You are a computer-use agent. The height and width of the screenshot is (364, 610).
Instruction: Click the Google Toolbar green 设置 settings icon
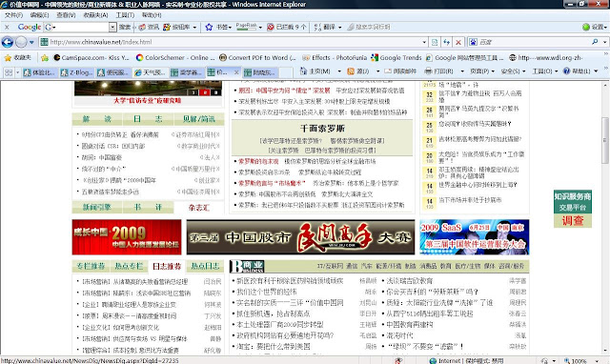[586, 27]
